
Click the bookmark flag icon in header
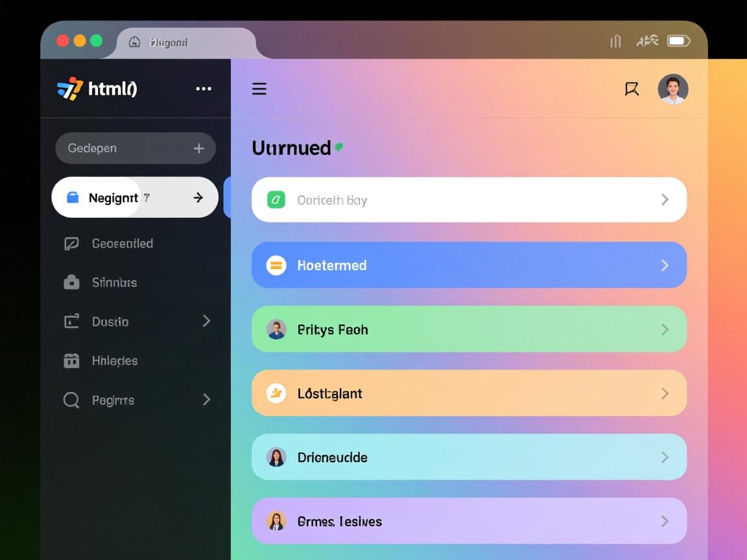tap(632, 89)
